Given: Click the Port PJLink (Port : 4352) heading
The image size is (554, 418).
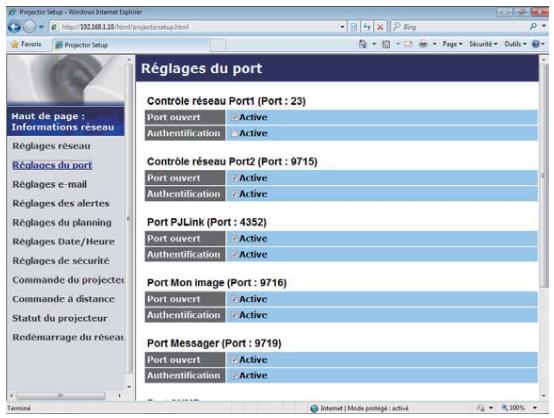Looking at the screenshot, I should tap(207, 222).
